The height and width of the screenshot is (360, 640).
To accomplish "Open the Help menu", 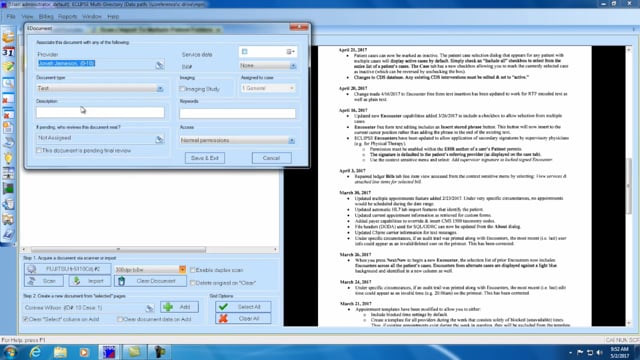I will [113, 17].
